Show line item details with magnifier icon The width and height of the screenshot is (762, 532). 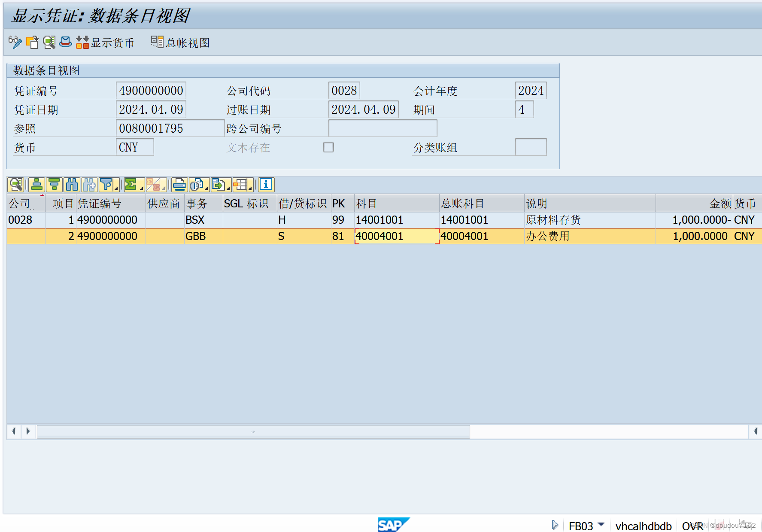click(x=16, y=185)
